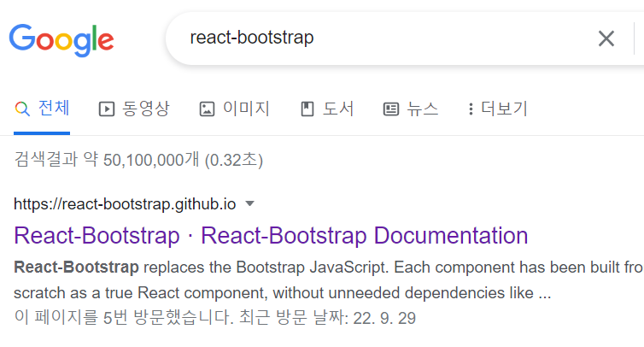Open dropdown arrow next to react-bootstrap.github.io URL
This screenshot has height=347, width=644.
[x=249, y=203]
